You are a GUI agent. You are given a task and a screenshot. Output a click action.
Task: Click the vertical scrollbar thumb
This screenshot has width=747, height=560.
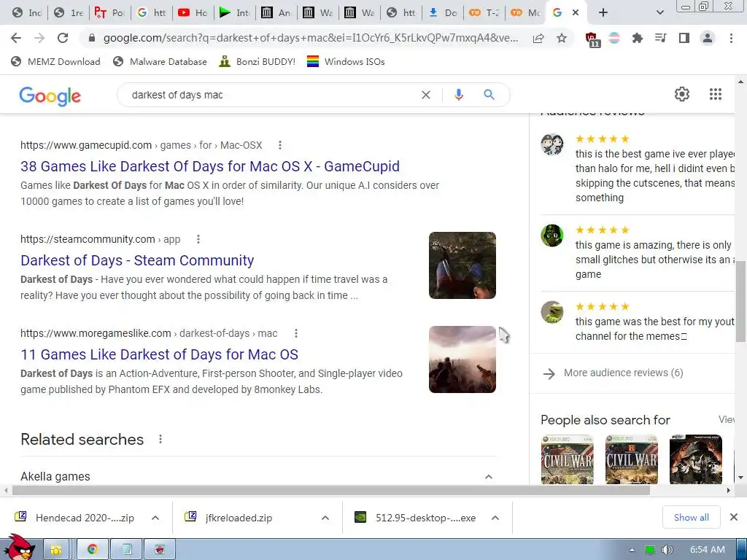(x=740, y=300)
